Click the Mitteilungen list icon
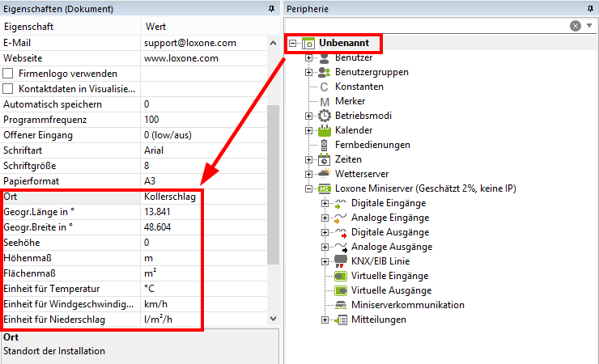Screen dimensions: 599x364 341,320
